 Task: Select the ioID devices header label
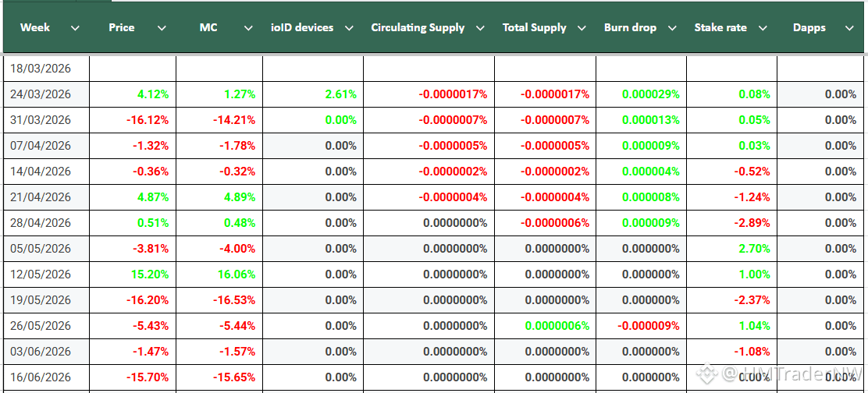[x=303, y=27]
